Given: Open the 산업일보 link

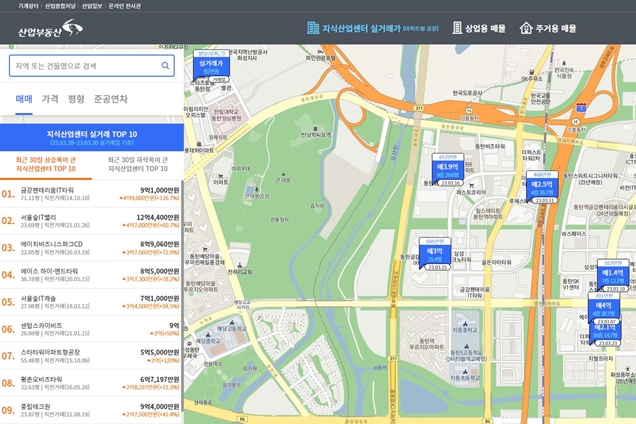Looking at the screenshot, I should click(92, 6).
